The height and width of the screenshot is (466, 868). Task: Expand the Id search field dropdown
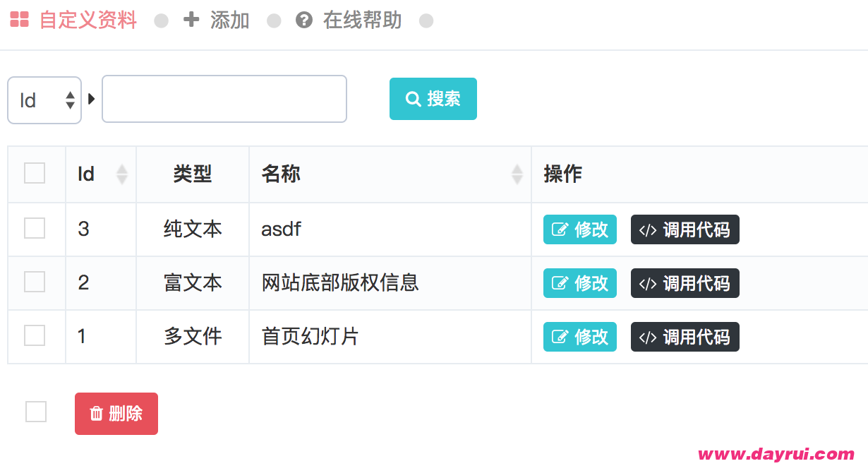(x=44, y=100)
